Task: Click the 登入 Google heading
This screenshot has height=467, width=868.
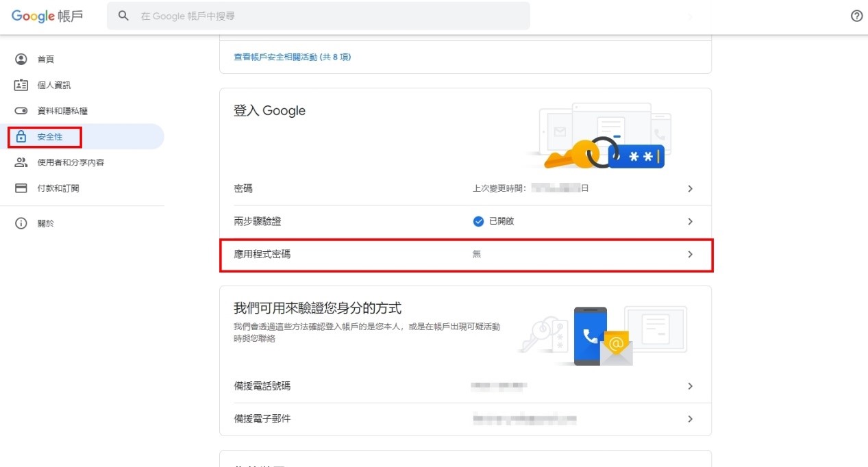Action: click(x=269, y=111)
